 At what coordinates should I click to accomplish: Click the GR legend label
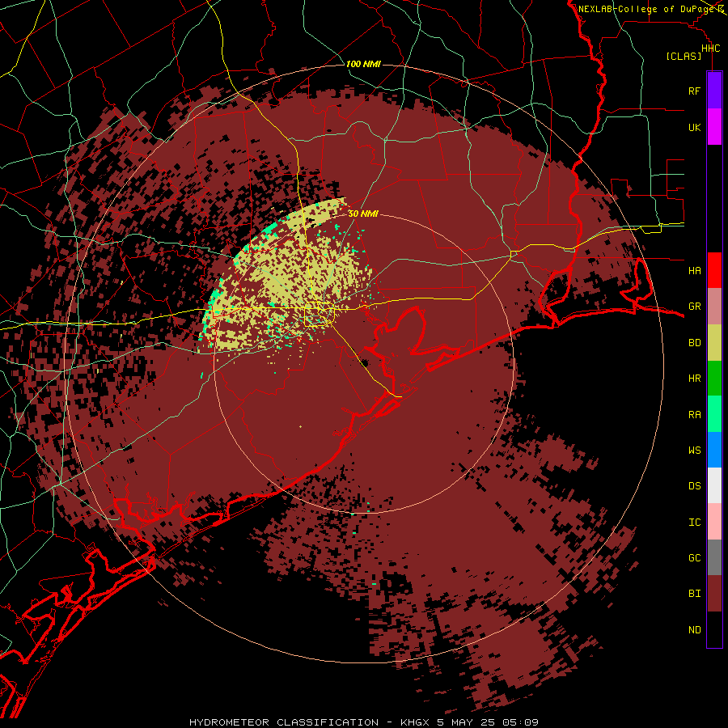click(694, 307)
